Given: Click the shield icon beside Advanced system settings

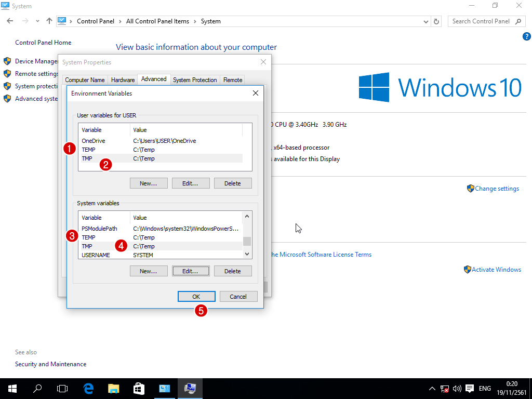Looking at the screenshot, I should [7, 98].
